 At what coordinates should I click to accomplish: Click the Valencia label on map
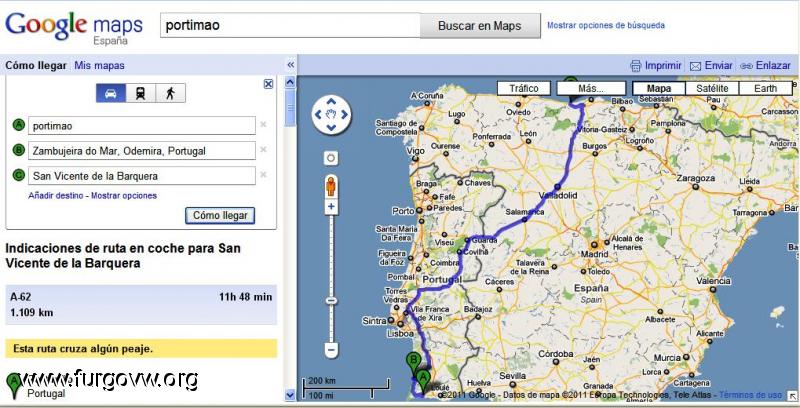click(713, 281)
